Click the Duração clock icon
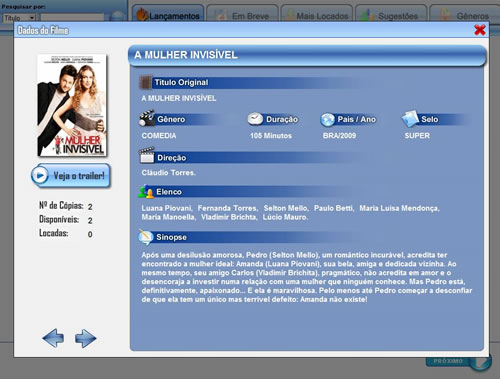The image size is (500, 380). 255,119
